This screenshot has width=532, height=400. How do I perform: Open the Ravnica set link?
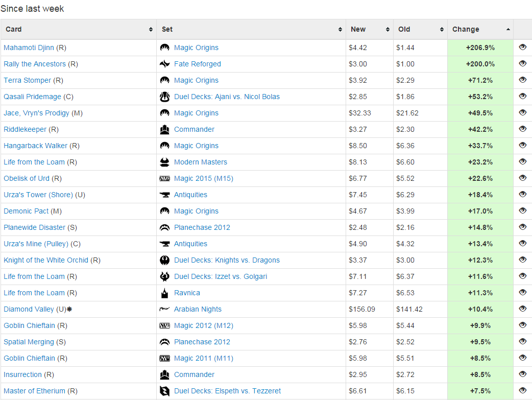click(187, 293)
